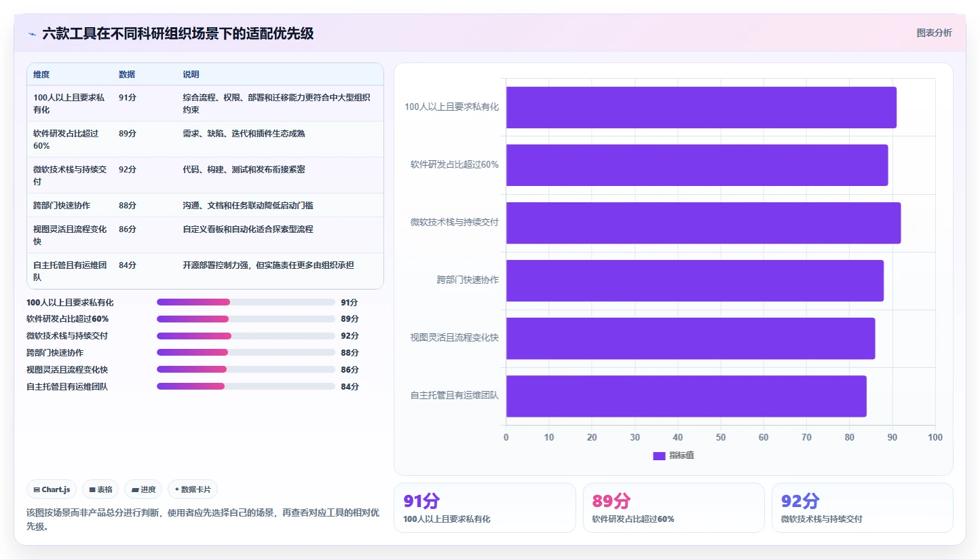The width and height of the screenshot is (980, 560).
Task: Click y-axis label 跨部门快速协作 in chart
Action: [468, 280]
